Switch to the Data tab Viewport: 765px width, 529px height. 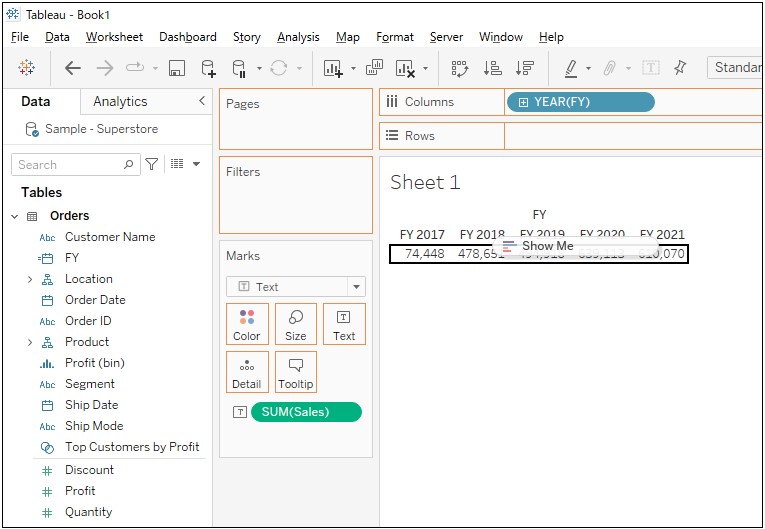pos(36,102)
